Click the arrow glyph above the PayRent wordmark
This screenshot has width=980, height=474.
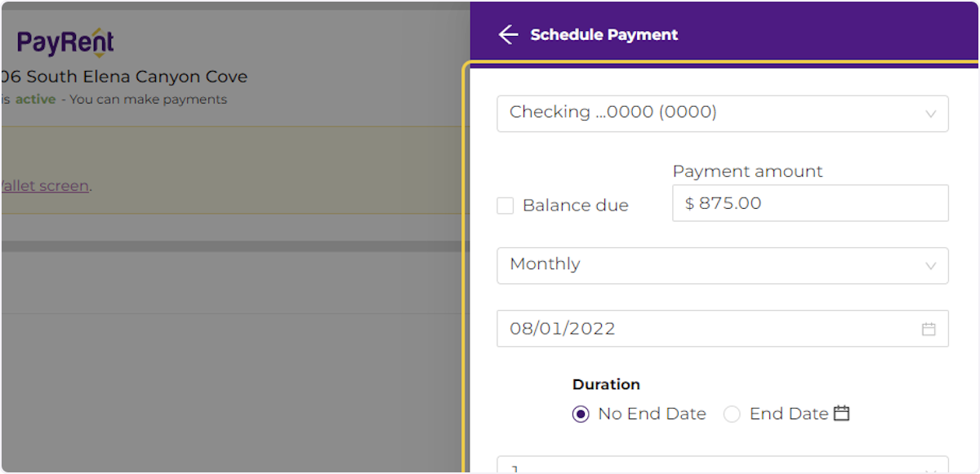click(97, 29)
